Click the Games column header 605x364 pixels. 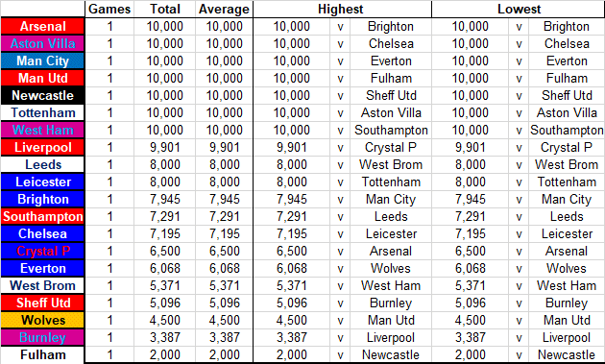pos(109,9)
